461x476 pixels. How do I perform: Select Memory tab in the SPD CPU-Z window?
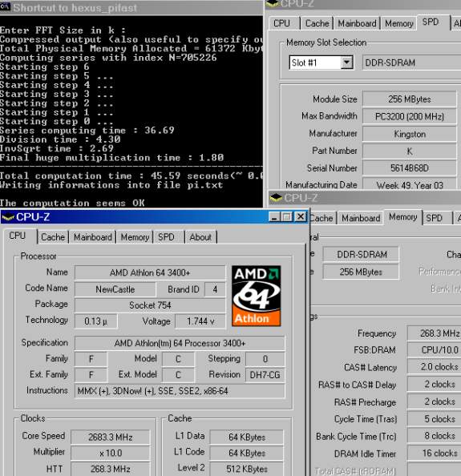pos(398,23)
